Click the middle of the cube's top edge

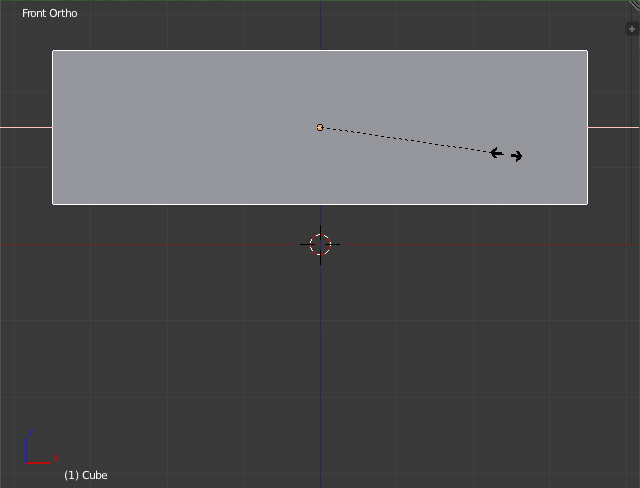pyautogui.click(x=320, y=51)
